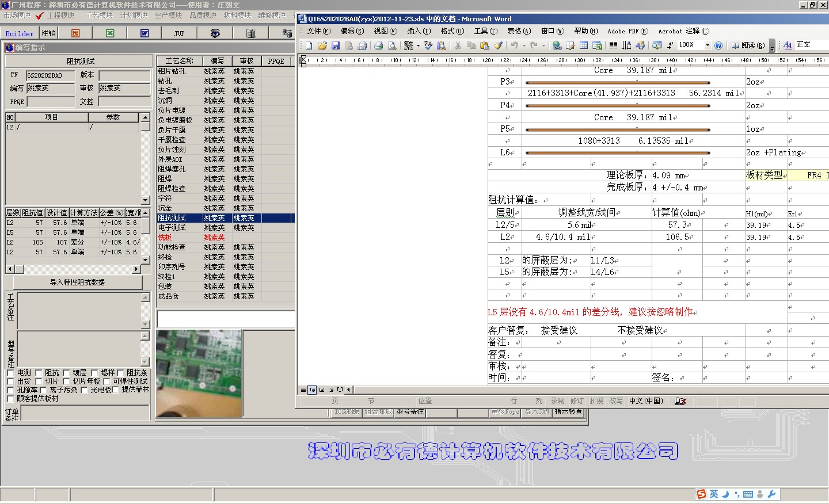
Task: Click the Word icon button in the Builder toolbar
Action: [x=144, y=33]
